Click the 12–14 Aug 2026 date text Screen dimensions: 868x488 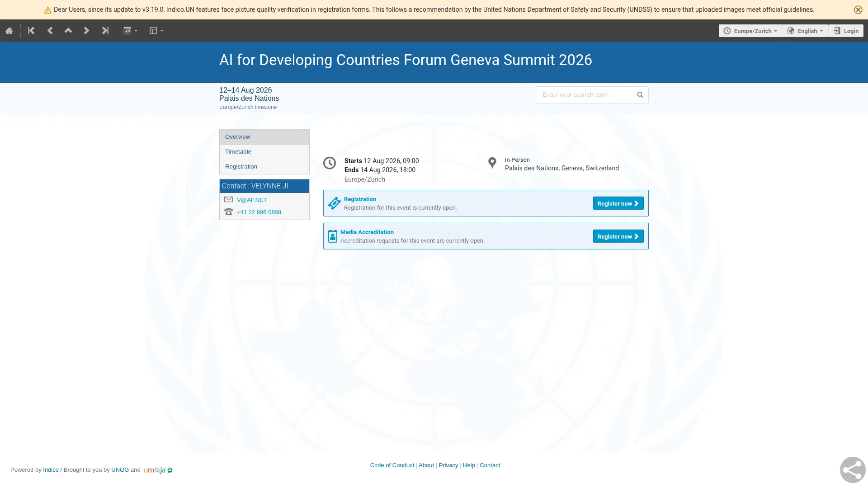coord(245,90)
